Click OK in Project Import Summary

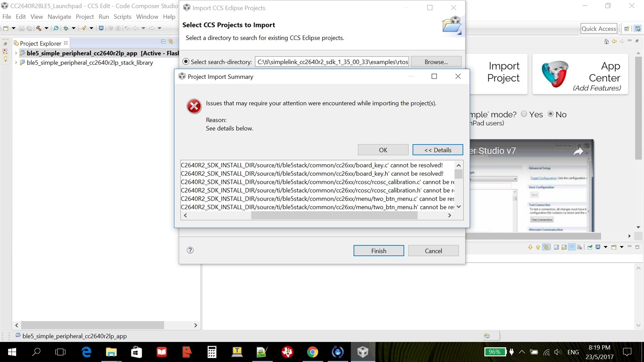tap(383, 150)
